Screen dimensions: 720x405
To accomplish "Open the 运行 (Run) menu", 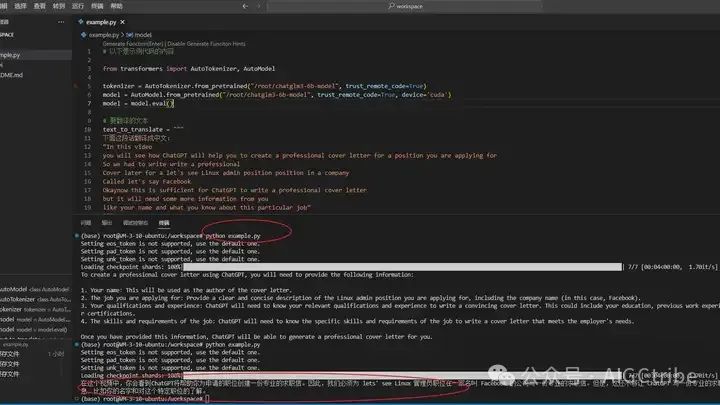I will [78, 6].
